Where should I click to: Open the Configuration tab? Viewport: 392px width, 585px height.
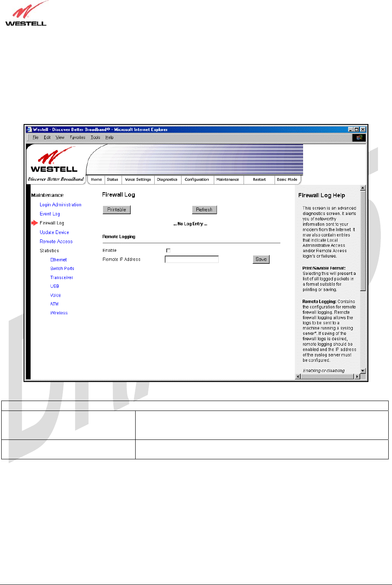coord(197,179)
